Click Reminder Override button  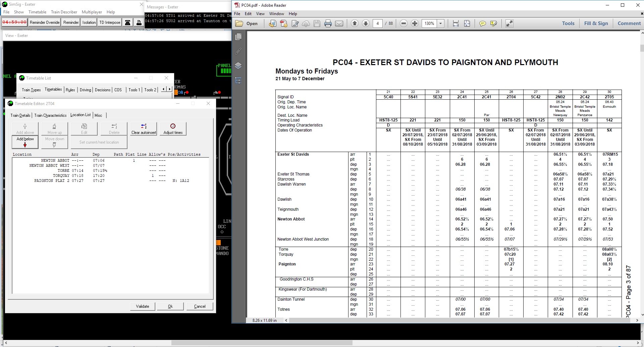click(45, 22)
